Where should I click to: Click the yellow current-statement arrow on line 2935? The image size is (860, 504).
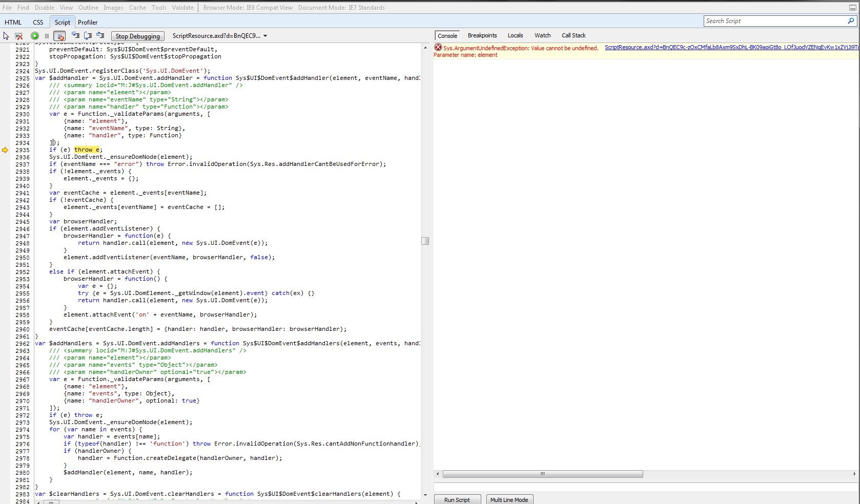pyautogui.click(x=5, y=150)
